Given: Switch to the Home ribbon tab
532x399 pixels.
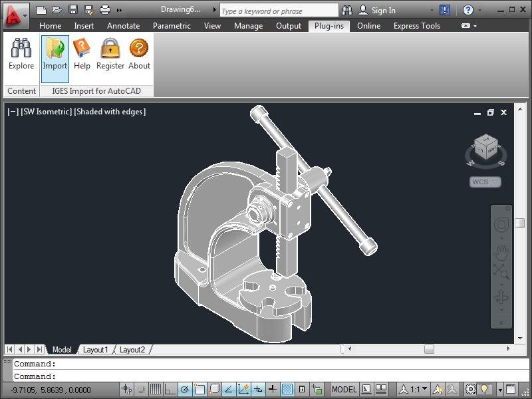Looking at the screenshot, I should click(x=51, y=26).
